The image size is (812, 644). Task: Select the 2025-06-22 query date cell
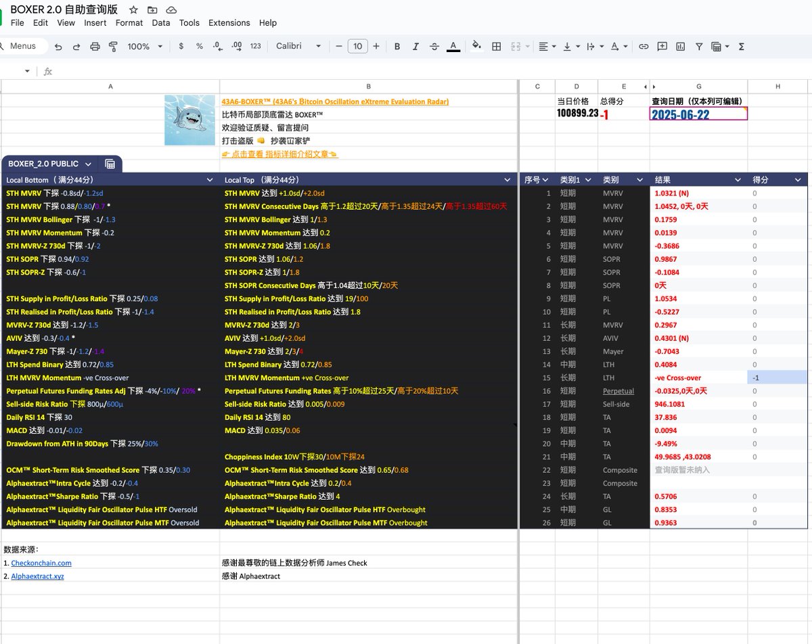(699, 114)
